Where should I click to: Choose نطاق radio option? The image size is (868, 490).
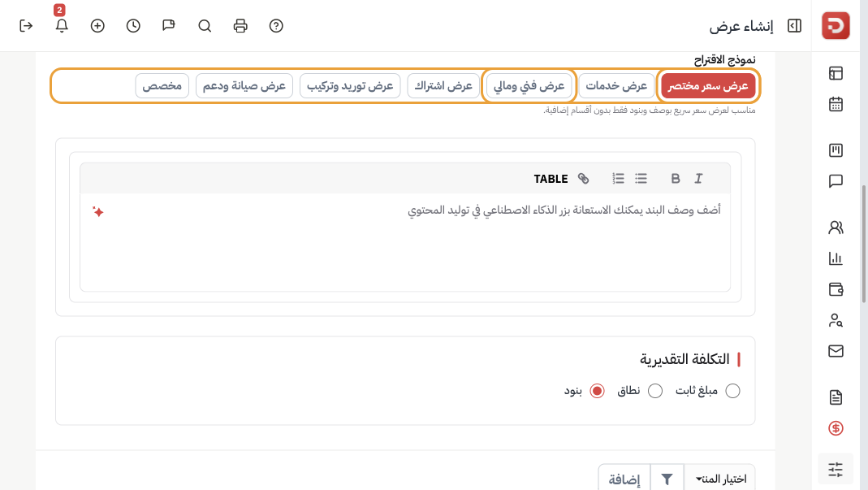[x=655, y=391]
